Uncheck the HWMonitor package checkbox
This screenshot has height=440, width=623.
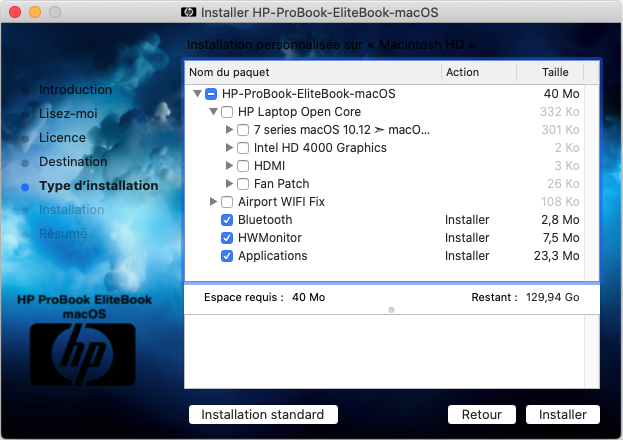[227, 238]
